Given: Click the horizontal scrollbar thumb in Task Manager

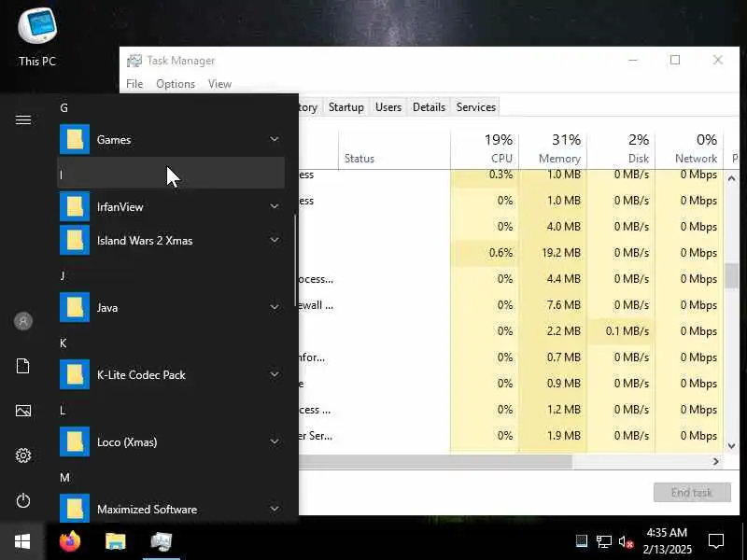Looking at the screenshot, I should [435, 461].
